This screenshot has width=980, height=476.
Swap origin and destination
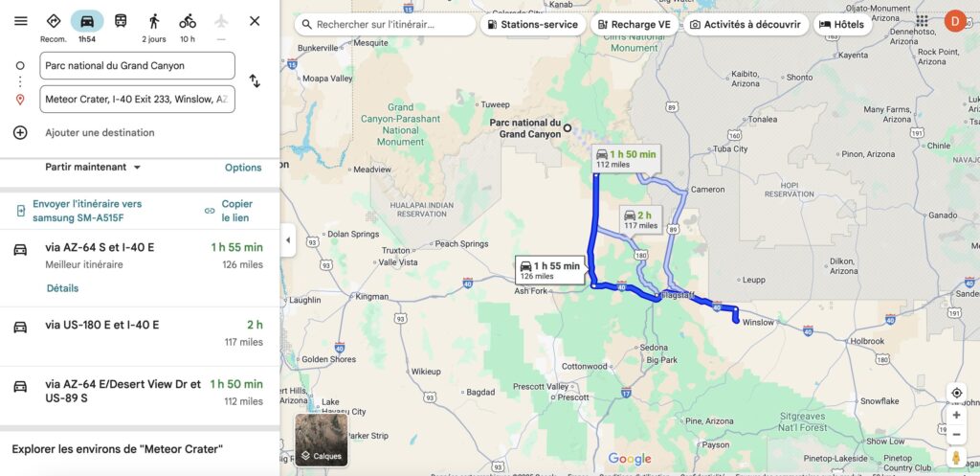[255, 80]
